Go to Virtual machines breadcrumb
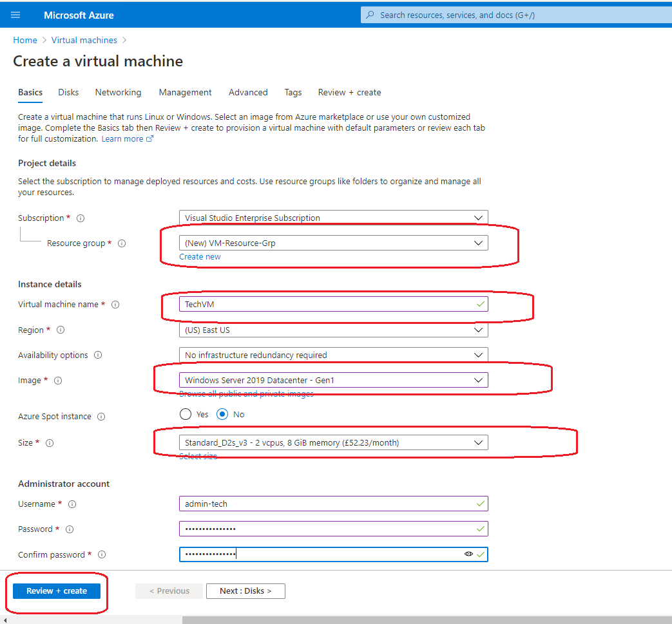The image size is (672, 624). tap(84, 41)
